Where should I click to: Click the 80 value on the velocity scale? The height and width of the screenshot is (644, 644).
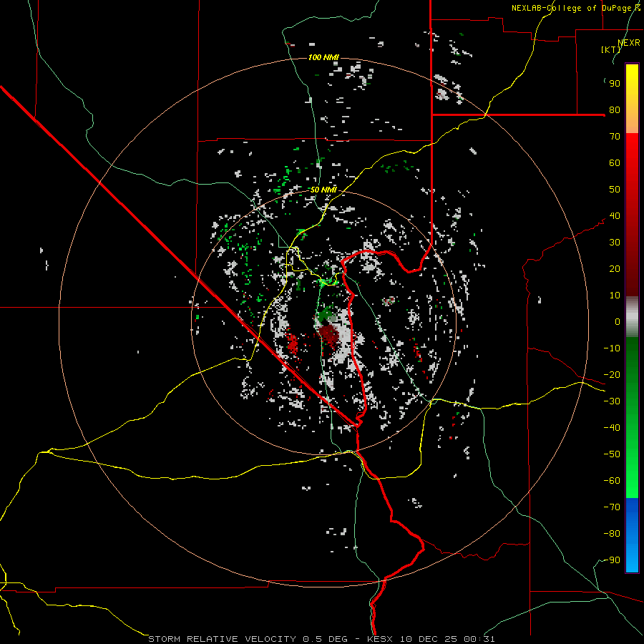[615, 110]
